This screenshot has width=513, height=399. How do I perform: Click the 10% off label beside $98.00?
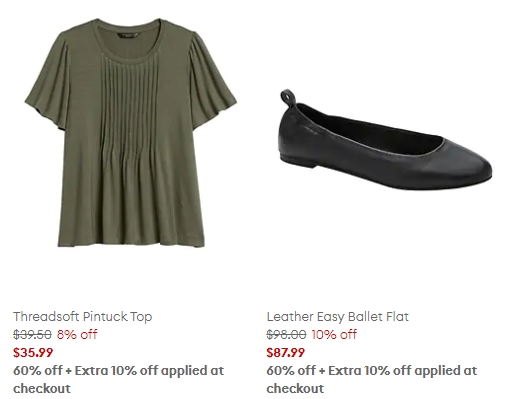coord(334,334)
